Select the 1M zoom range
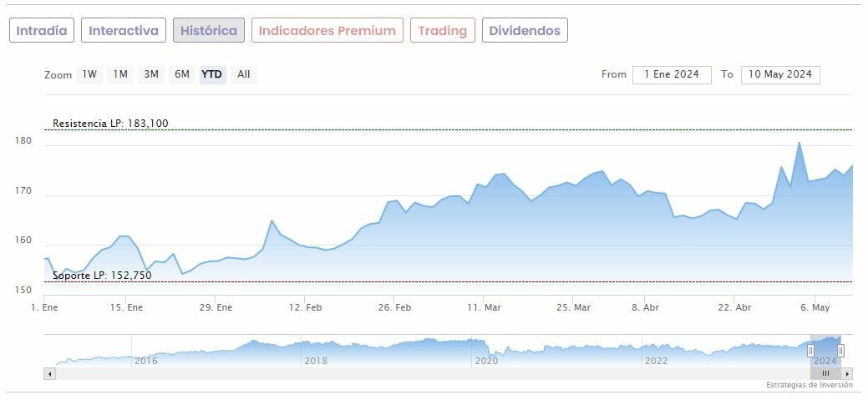 (120, 74)
